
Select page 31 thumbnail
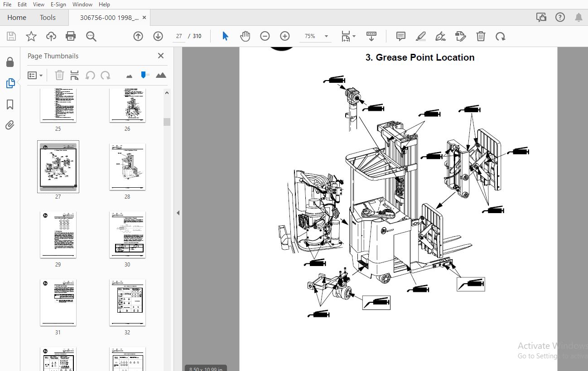(58, 302)
